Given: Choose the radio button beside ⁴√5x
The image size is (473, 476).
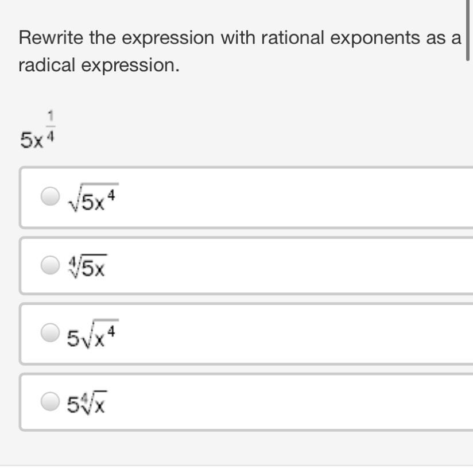Looking at the screenshot, I should 50,265.
